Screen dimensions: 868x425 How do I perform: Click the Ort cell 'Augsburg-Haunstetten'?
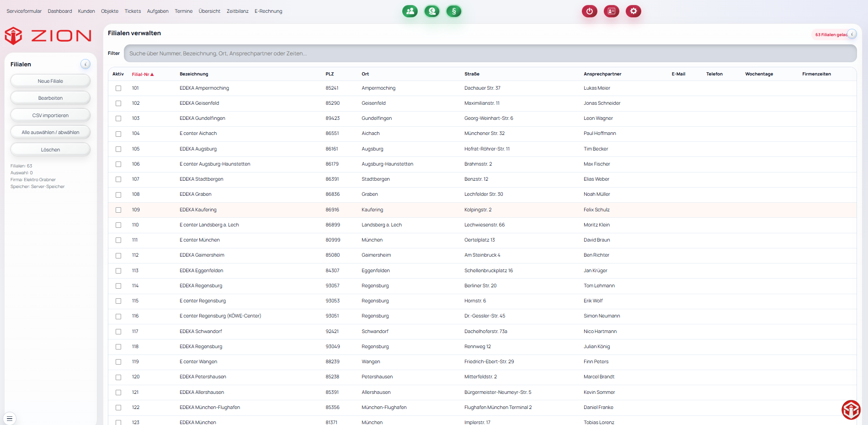387,164
